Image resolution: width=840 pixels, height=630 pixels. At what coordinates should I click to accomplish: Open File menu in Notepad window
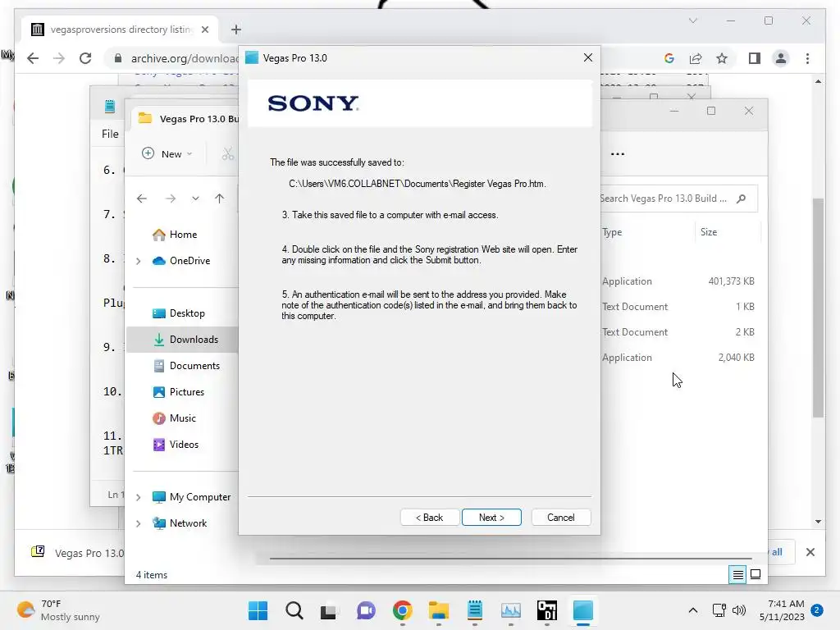111,134
